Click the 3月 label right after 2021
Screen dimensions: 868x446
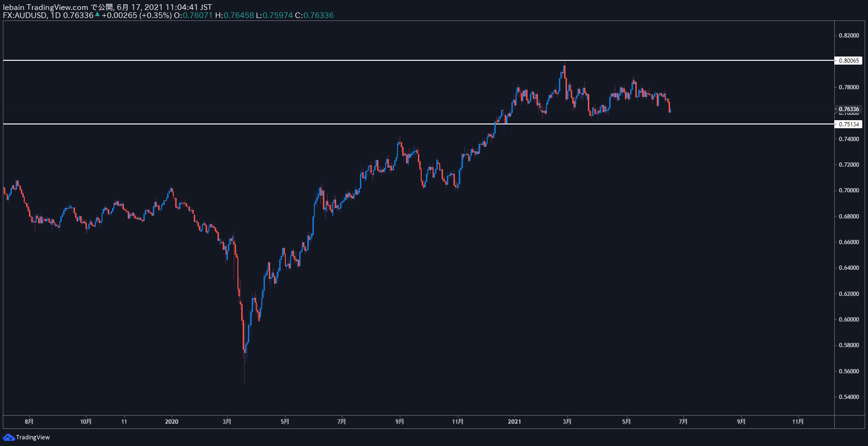point(567,421)
